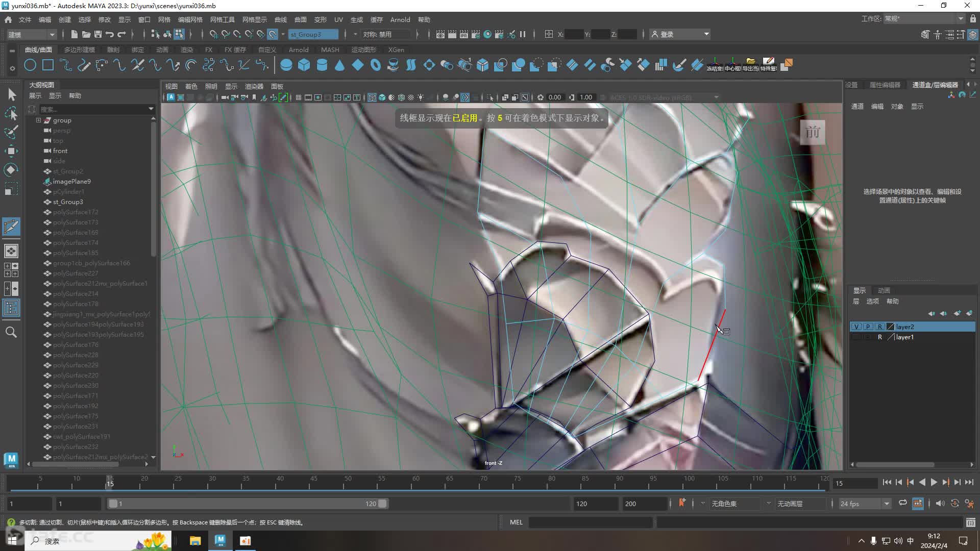Click create new empty layer icon
Viewport: 980px width, 551px height.
(957, 313)
